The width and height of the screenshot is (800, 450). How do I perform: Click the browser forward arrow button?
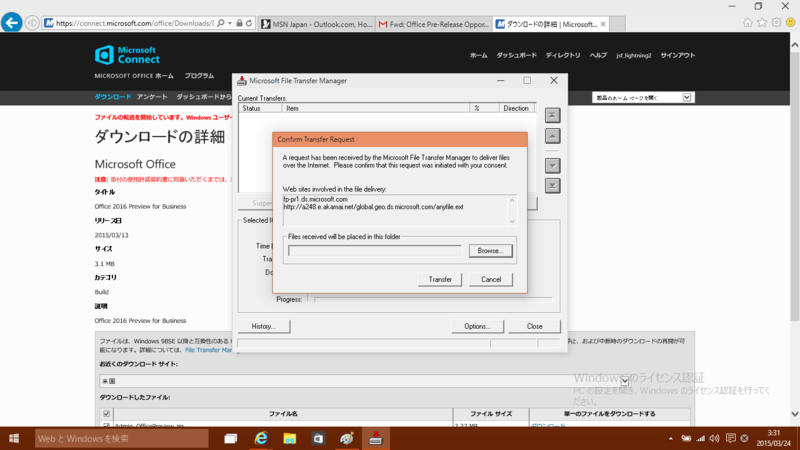[x=32, y=23]
